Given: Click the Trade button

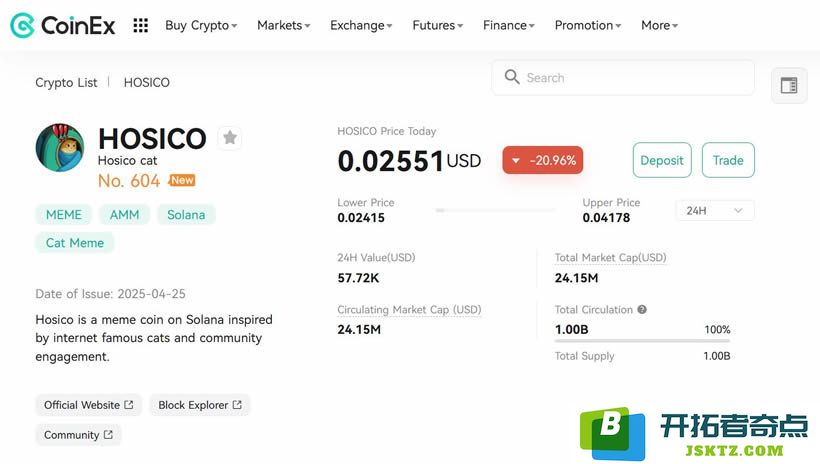Looking at the screenshot, I should [728, 160].
